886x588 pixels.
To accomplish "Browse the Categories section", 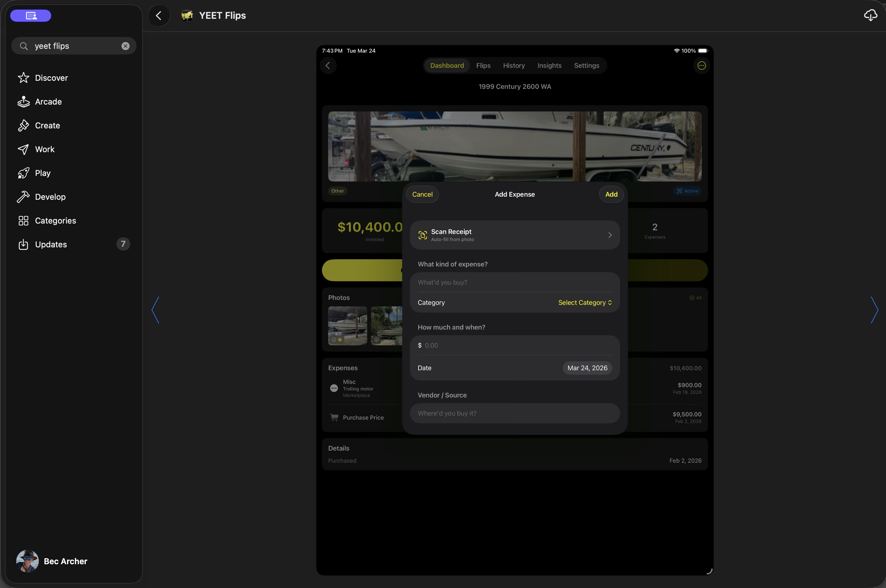I will coord(74,220).
